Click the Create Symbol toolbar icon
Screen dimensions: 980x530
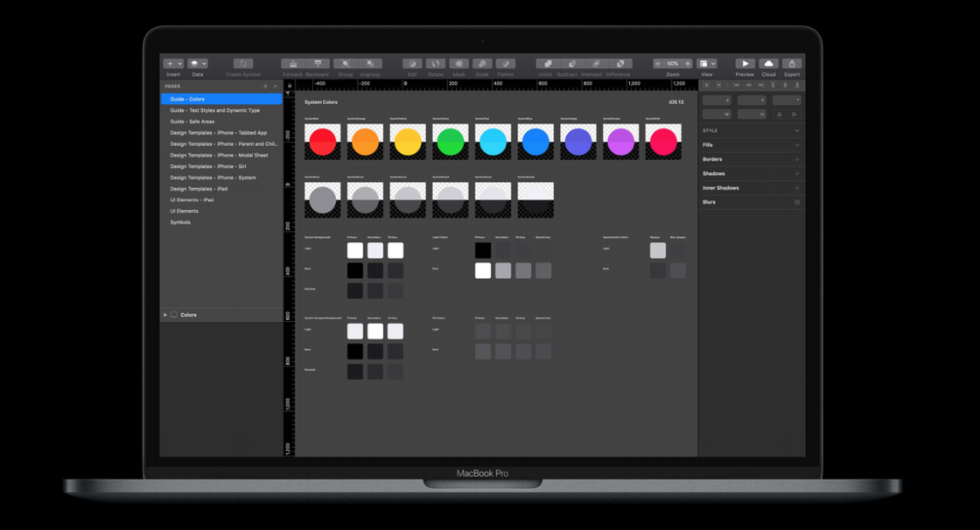coord(243,64)
